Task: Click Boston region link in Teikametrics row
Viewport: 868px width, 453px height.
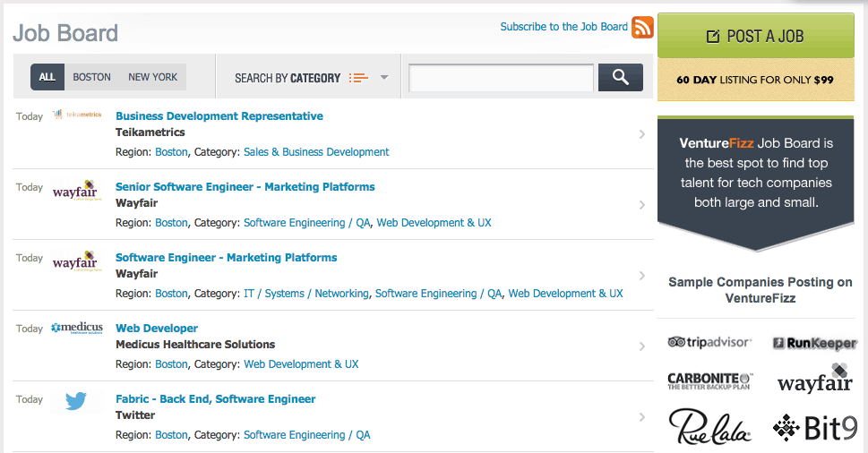Action: (171, 152)
